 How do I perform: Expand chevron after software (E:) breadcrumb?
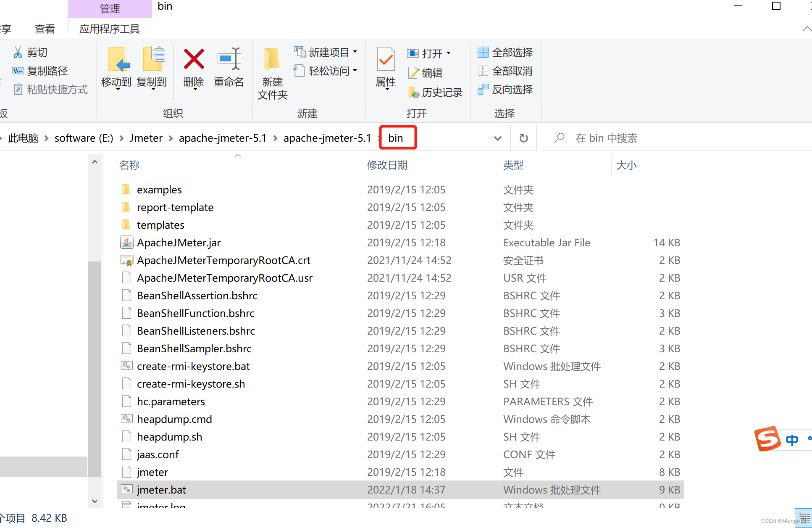pos(121,138)
